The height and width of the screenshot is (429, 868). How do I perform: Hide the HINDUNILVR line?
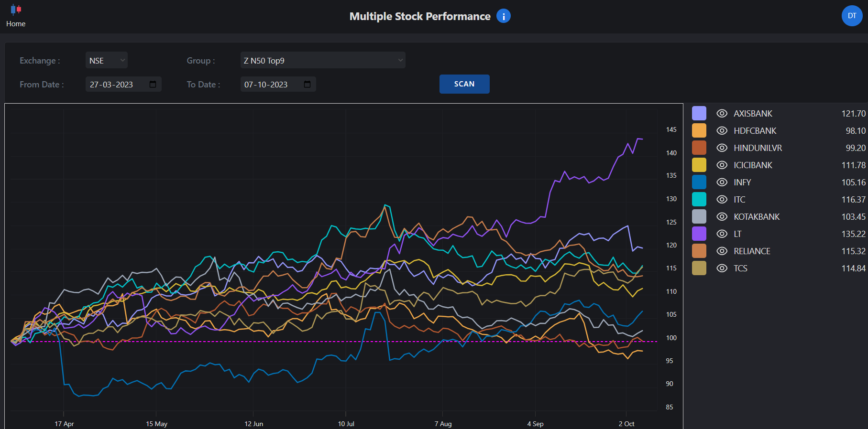(722, 148)
